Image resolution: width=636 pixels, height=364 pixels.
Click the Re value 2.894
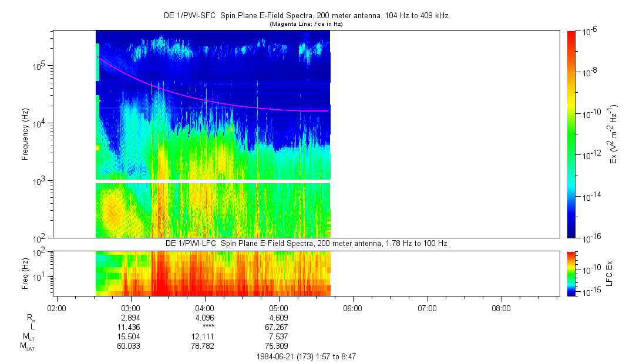pyautogui.click(x=130, y=317)
